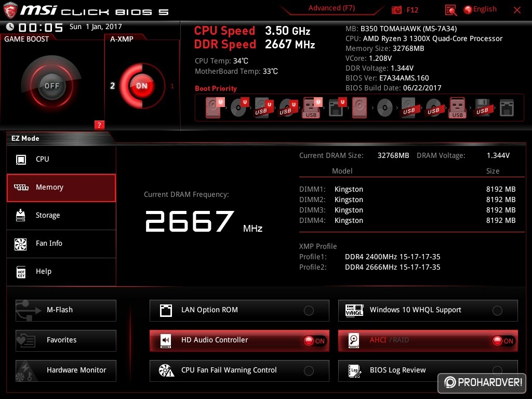
Task: Choose A-XMP profile number 1
Action: [172, 86]
